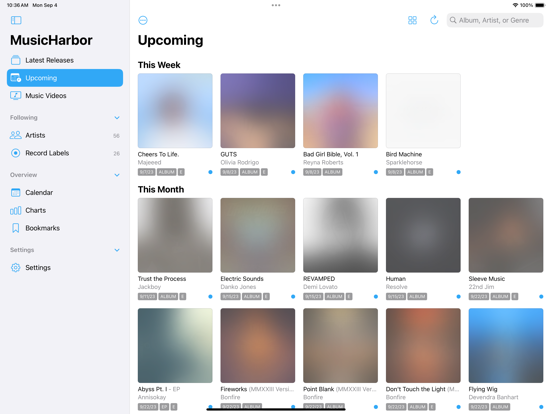This screenshot has height=414, width=552.
Task: Click the blue dot for Cheers To Life
Action: [x=210, y=172]
